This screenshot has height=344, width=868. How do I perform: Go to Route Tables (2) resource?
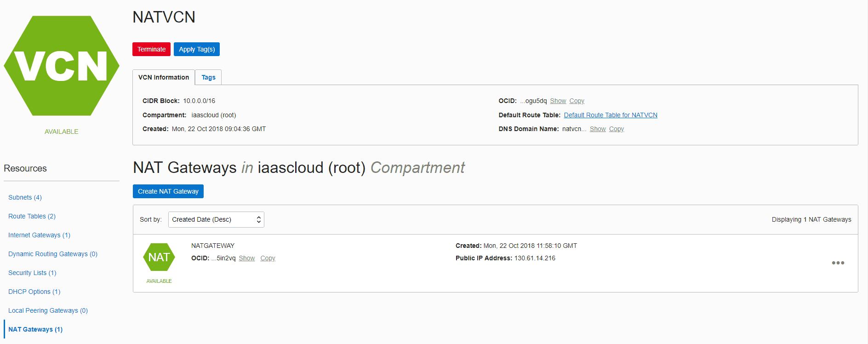pos(32,216)
